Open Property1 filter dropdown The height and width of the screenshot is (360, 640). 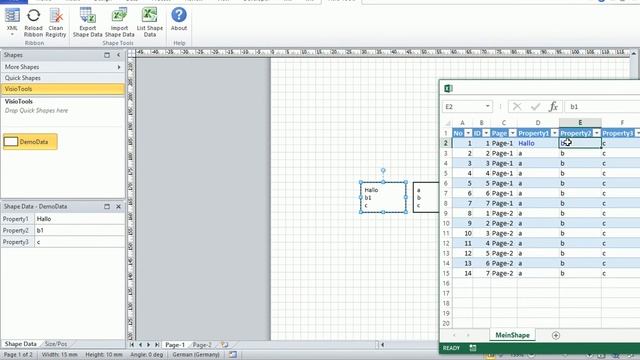[554, 133]
